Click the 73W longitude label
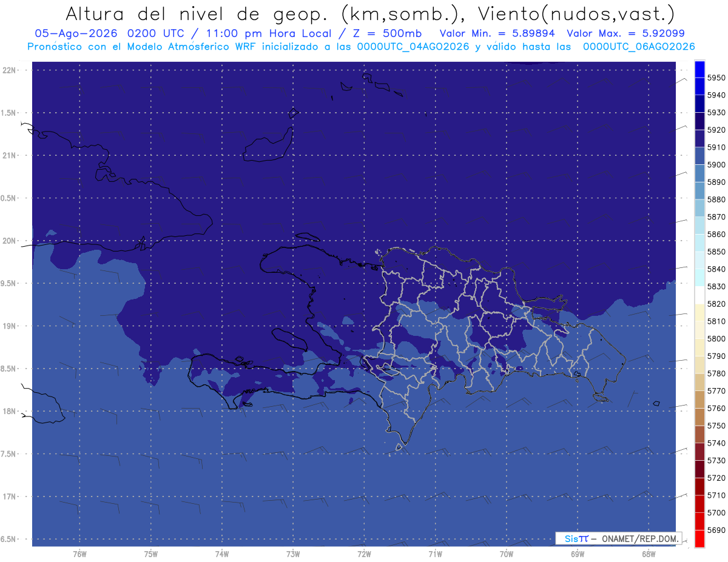Image resolution: width=728 pixels, height=562 pixels. (x=293, y=554)
